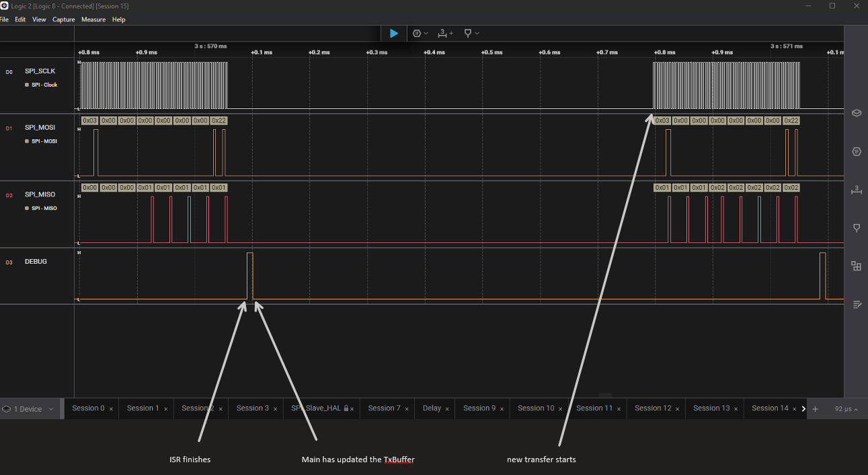The image size is (868, 475).
Task: Expand the trigger dropdown in the toolbar
Action: pos(420,33)
